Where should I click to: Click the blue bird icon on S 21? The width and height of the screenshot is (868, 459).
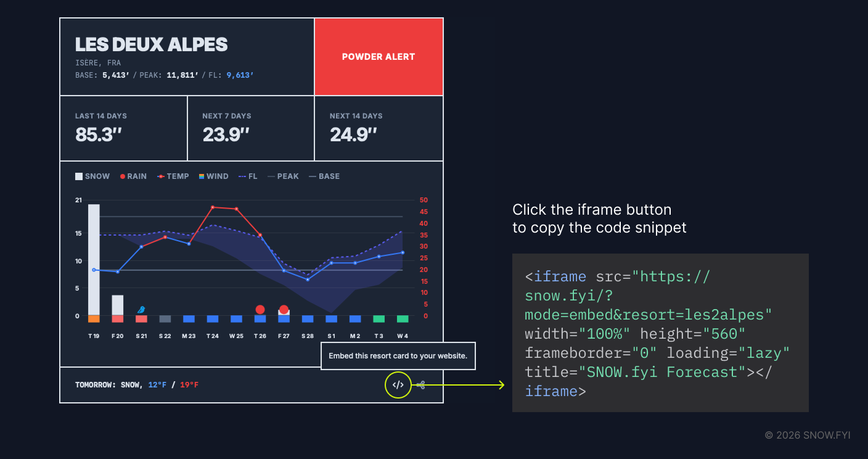[x=141, y=309]
